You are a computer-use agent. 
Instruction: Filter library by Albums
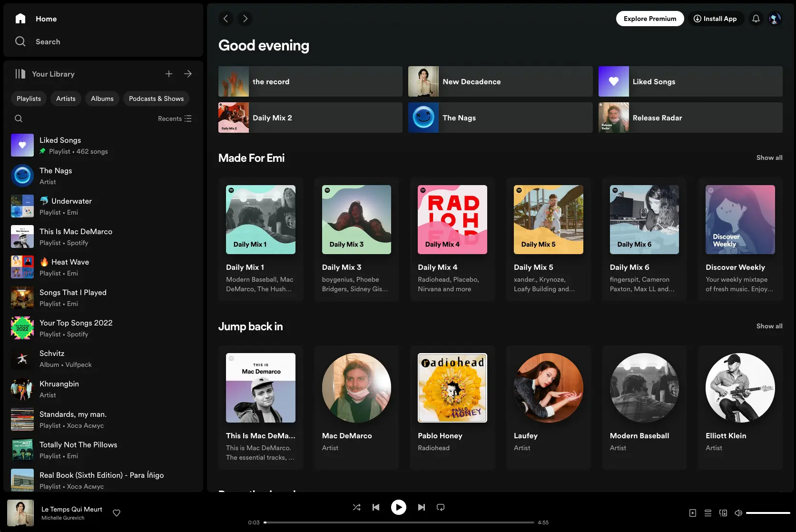point(102,99)
